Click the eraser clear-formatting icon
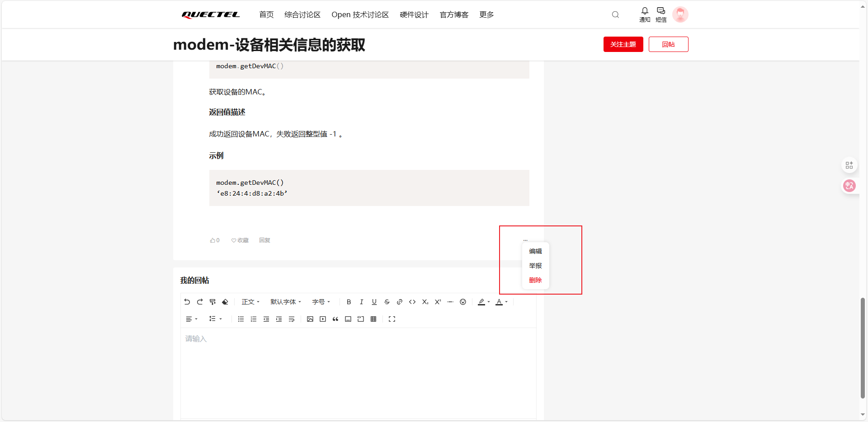The image size is (868, 422). pos(225,302)
